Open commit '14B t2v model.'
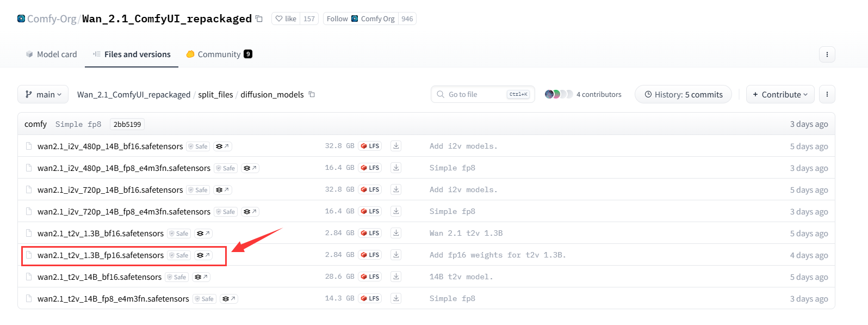This screenshot has height=325, width=868. pyautogui.click(x=461, y=277)
